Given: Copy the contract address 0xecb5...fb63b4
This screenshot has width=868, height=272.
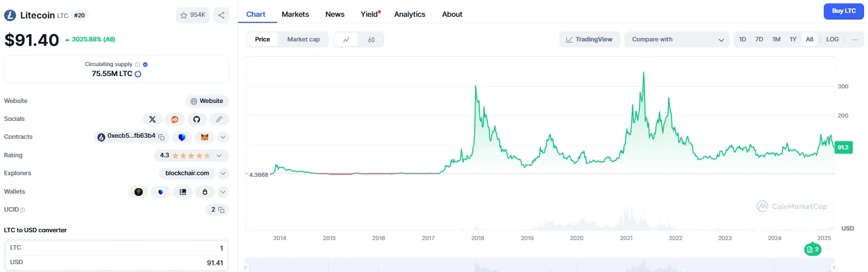Looking at the screenshot, I should pos(161,137).
